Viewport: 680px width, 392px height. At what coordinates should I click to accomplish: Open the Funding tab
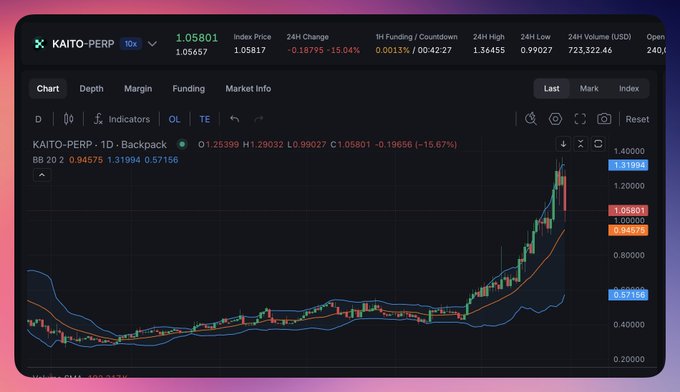(x=189, y=88)
